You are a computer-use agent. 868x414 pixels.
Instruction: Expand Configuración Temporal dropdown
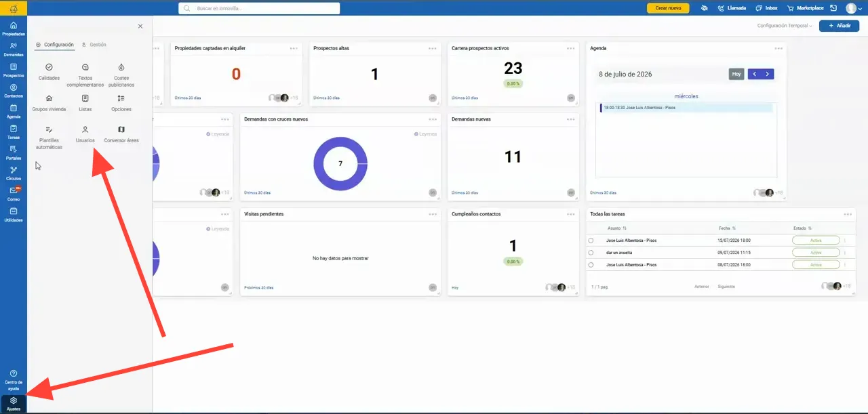point(785,26)
